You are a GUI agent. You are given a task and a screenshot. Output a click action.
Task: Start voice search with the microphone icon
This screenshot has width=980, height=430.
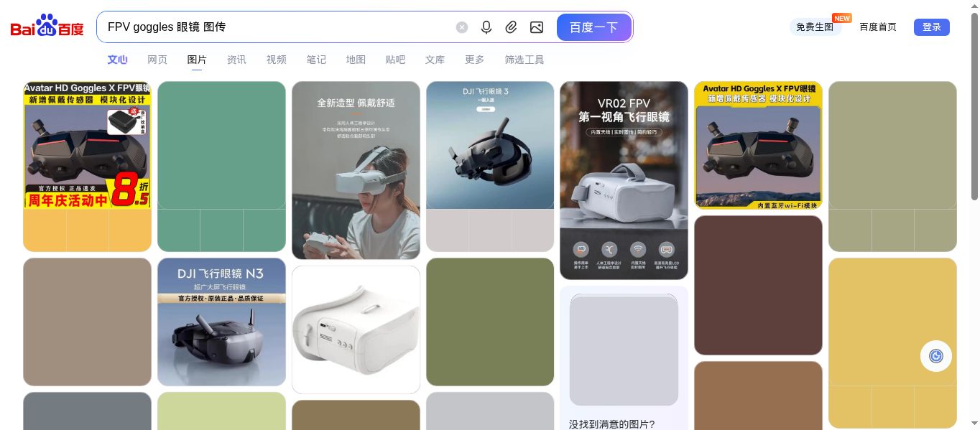[486, 27]
